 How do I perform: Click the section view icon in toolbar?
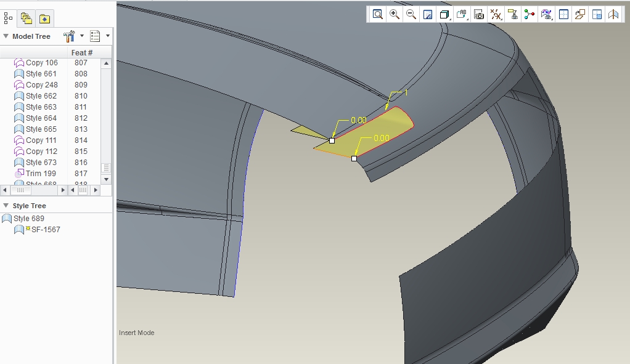click(613, 15)
